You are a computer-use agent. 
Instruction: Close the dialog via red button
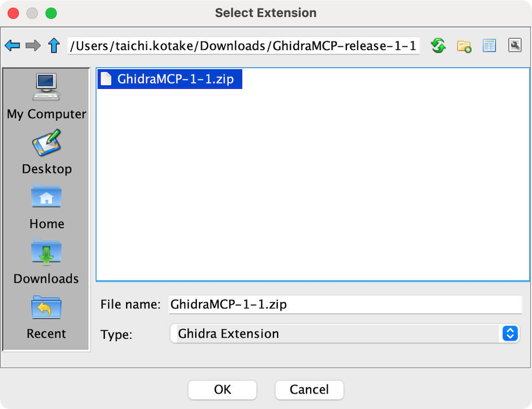(x=13, y=13)
